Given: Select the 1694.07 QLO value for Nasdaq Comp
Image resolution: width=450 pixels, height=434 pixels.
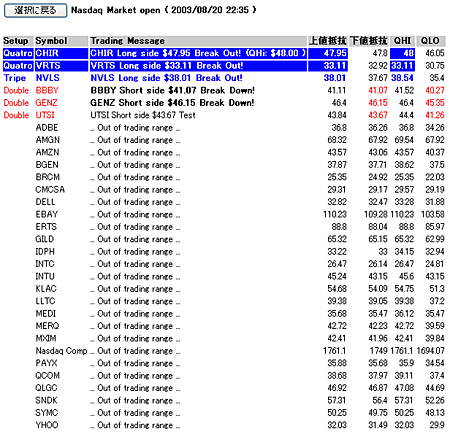Looking at the screenshot, I should click(431, 351).
